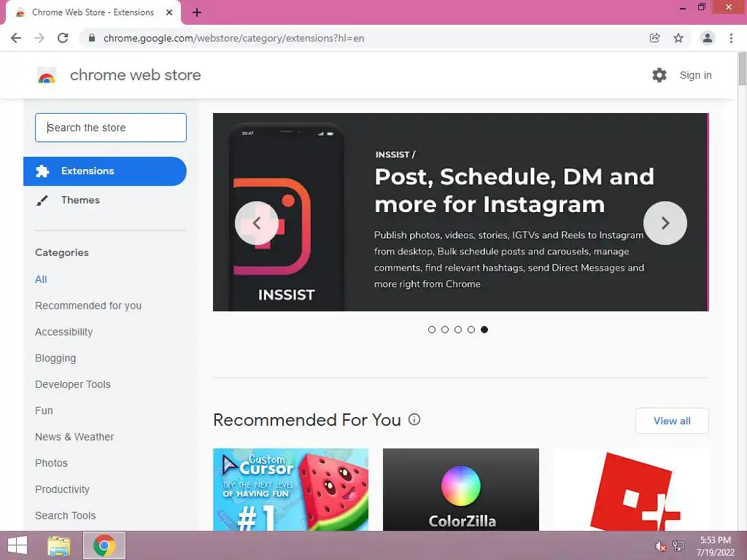Image resolution: width=747 pixels, height=560 pixels.
Task: Share this page icon in address bar
Action: tap(655, 38)
